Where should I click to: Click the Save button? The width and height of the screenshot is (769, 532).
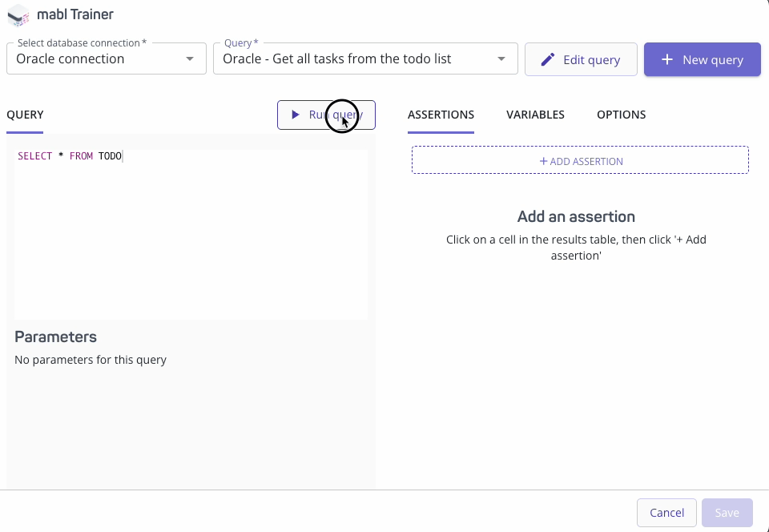[727, 513]
